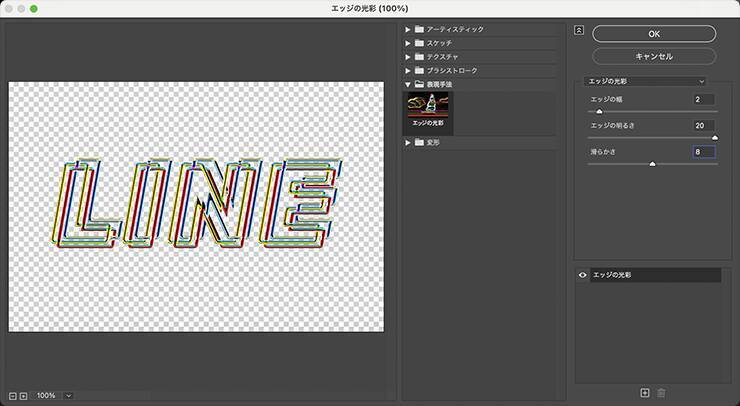Click the エッジの明るさ slider track

tap(652, 137)
